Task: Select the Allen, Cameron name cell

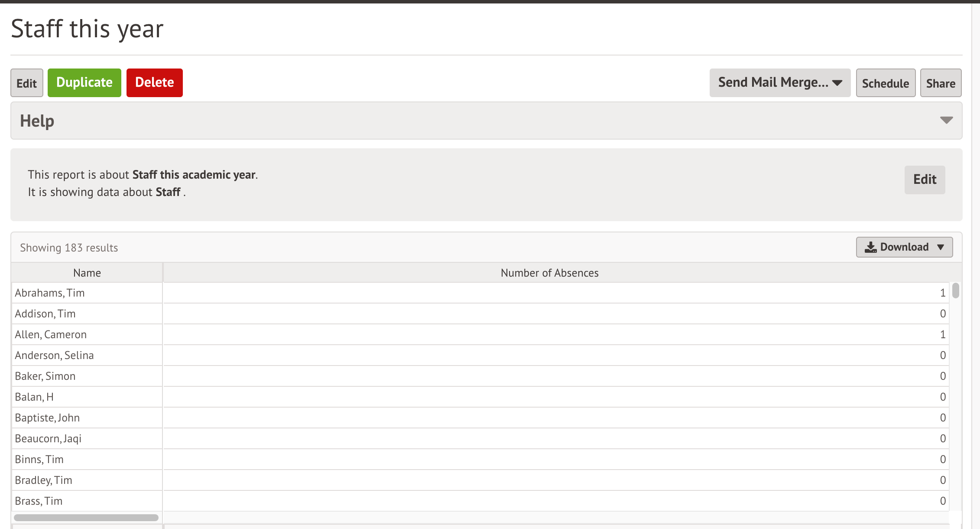Action: 87,334
